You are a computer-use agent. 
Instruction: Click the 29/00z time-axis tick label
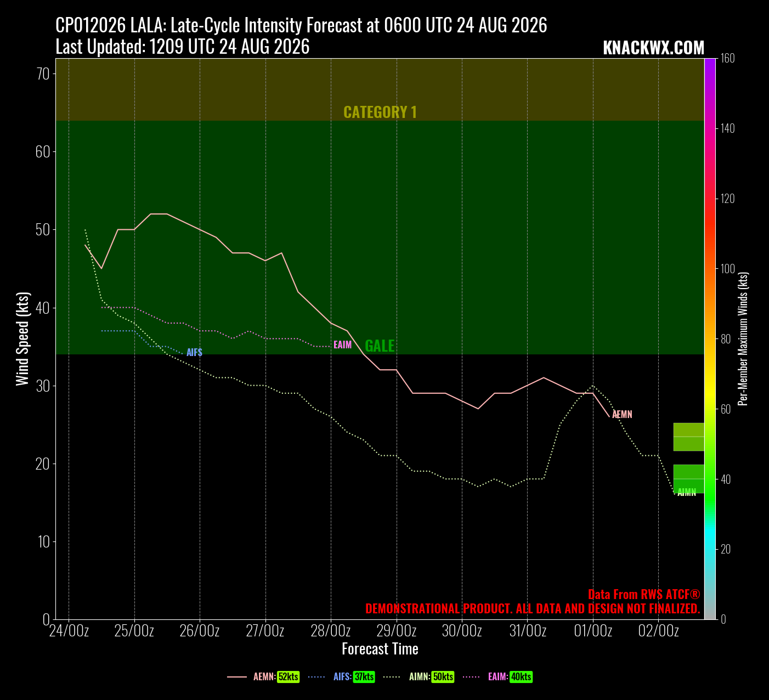pyautogui.click(x=397, y=631)
